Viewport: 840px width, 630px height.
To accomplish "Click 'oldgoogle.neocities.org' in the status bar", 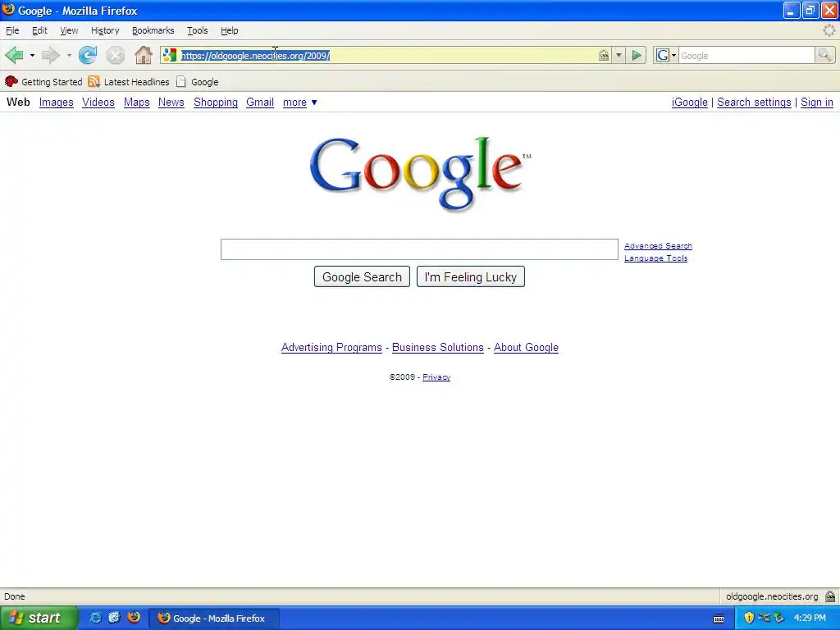I will (772, 596).
